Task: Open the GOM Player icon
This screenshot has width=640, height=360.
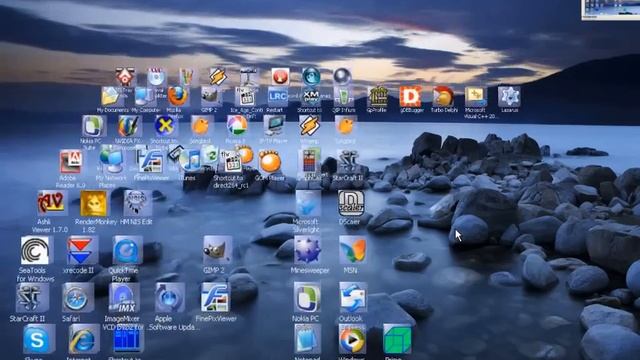Action: 269,161
